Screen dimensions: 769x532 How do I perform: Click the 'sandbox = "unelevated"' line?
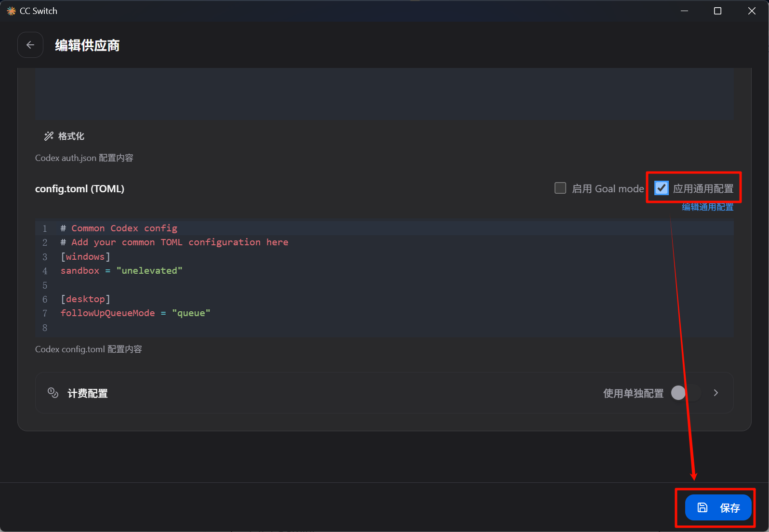click(x=121, y=271)
